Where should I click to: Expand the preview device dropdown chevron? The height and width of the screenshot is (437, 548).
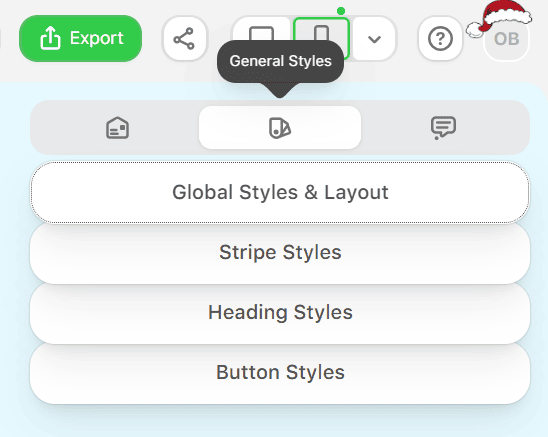tap(374, 38)
